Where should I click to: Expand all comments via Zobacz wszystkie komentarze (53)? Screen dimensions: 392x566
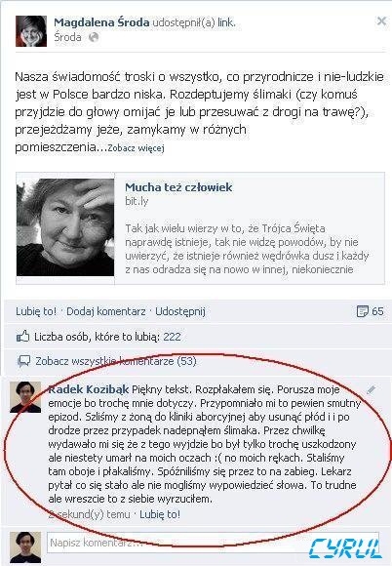click(116, 361)
